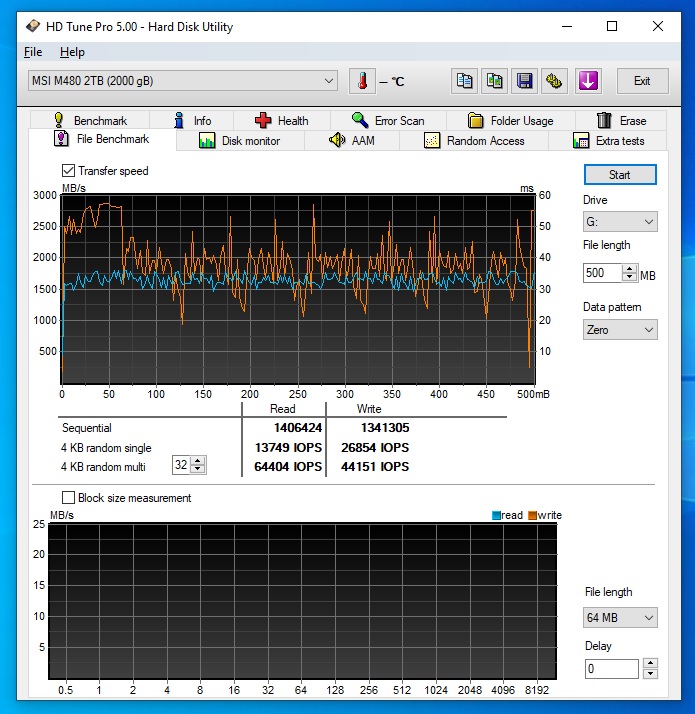Viewport: 695px width, 714px height.
Task: Open options via the gears icon
Action: pyautogui.click(x=555, y=81)
